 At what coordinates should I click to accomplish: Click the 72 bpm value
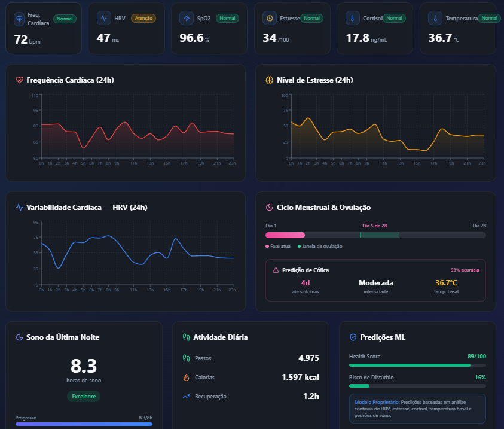(28, 40)
